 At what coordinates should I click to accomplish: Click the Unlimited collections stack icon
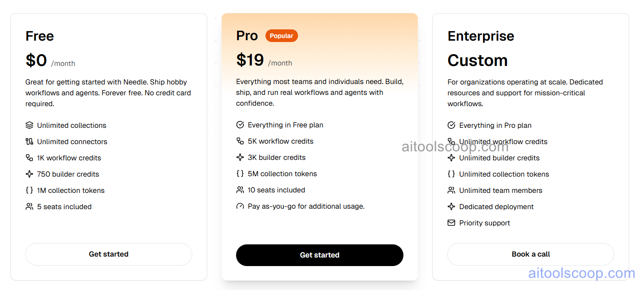[x=29, y=125]
